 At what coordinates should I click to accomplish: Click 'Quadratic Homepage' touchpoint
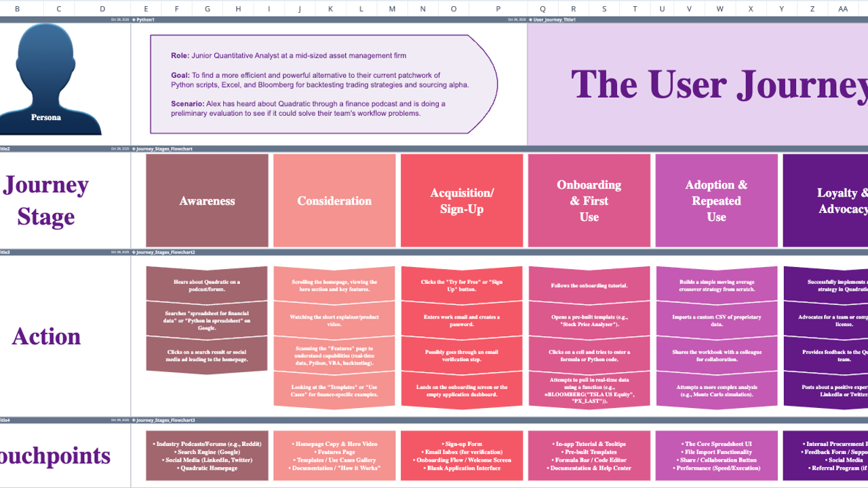pos(207,468)
